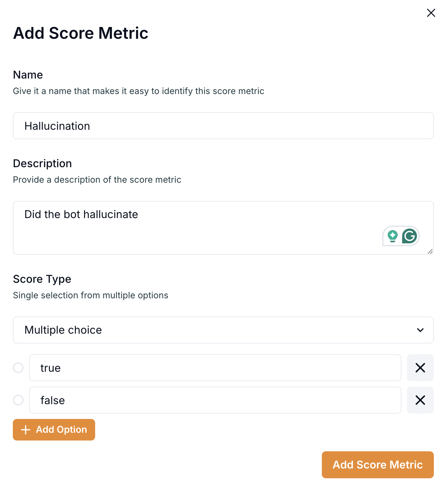This screenshot has width=448, height=484.
Task: Edit the "true" option text field
Action: [x=215, y=368]
